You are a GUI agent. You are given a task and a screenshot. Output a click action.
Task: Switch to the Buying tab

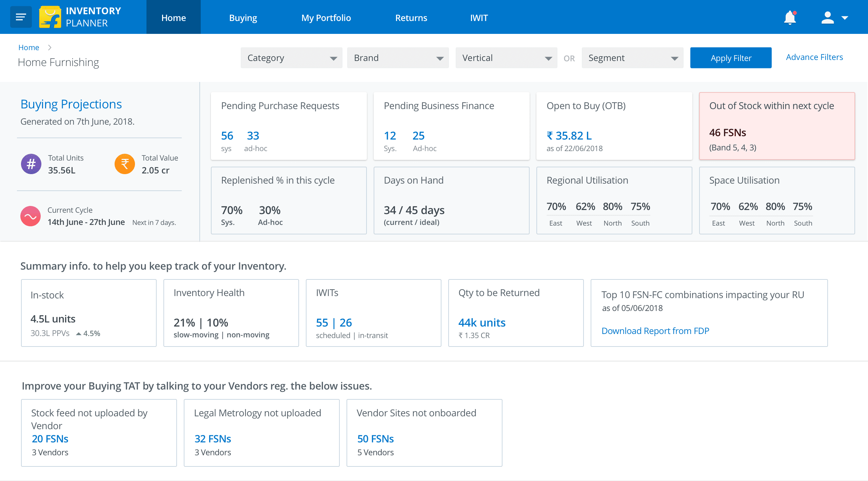(x=243, y=18)
